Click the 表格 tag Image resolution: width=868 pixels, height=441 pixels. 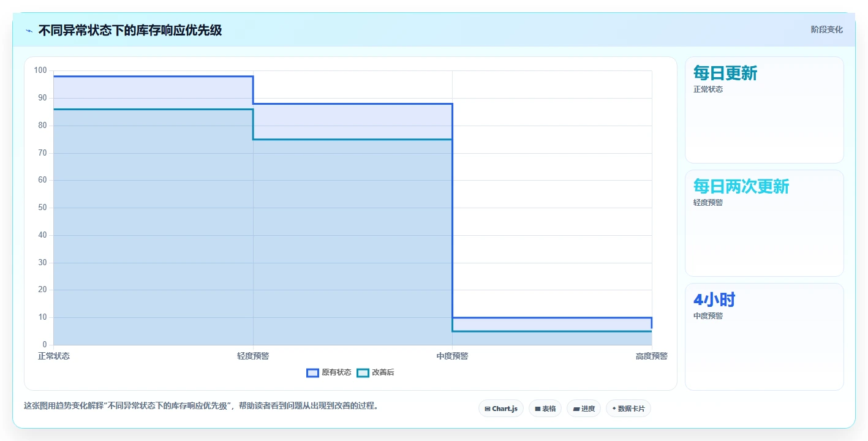point(545,409)
